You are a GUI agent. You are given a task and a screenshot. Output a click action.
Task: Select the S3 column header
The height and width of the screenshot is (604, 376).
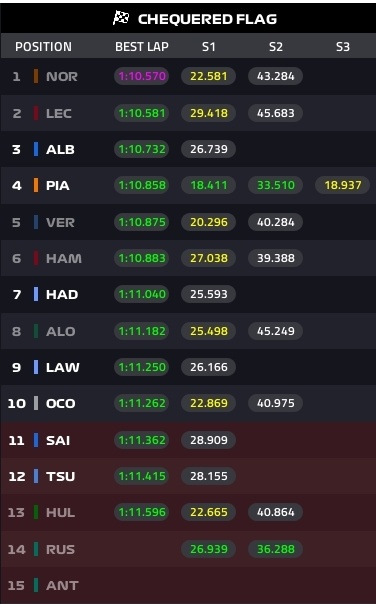click(343, 47)
